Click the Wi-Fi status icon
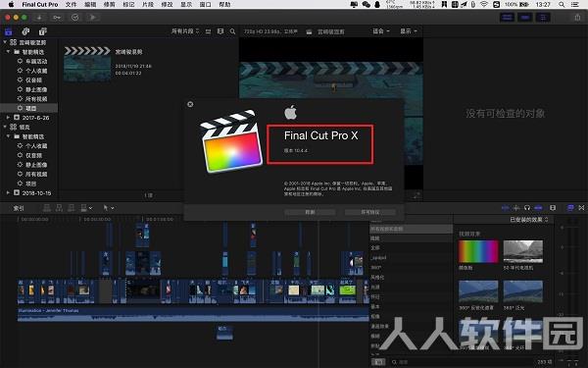 click(484, 5)
